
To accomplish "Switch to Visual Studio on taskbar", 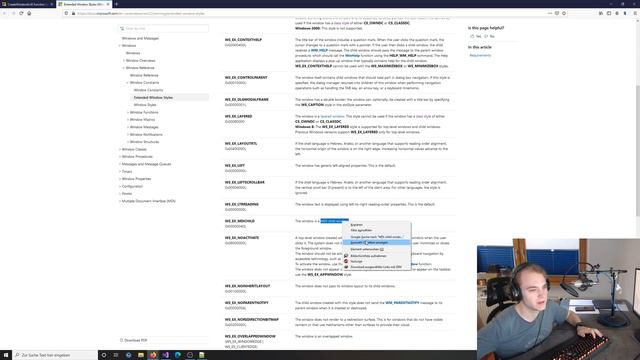I will pyautogui.click(x=165, y=355).
